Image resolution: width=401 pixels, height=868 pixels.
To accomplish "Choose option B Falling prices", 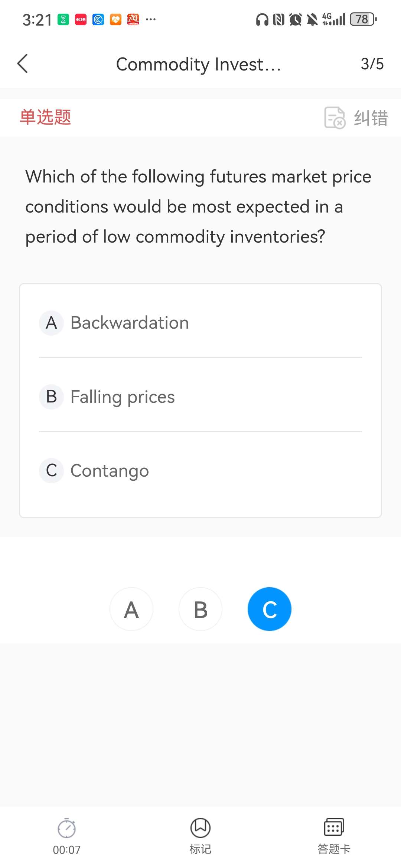I will coord(123,397).
